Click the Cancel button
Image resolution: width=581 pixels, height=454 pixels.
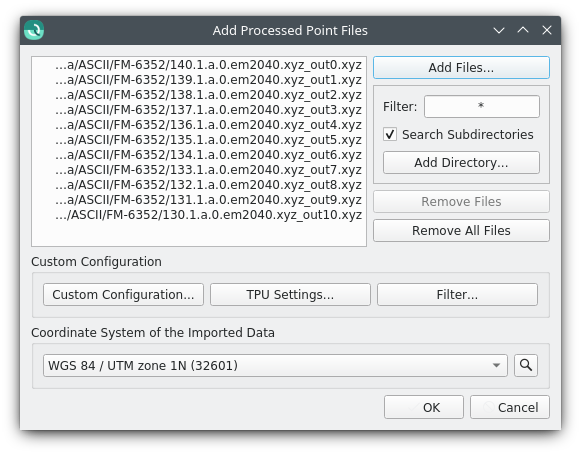509,407
